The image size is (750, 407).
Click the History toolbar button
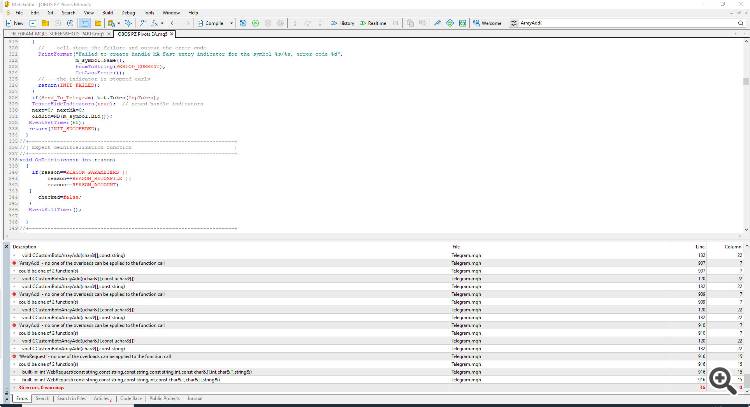[x=342, y=23]
